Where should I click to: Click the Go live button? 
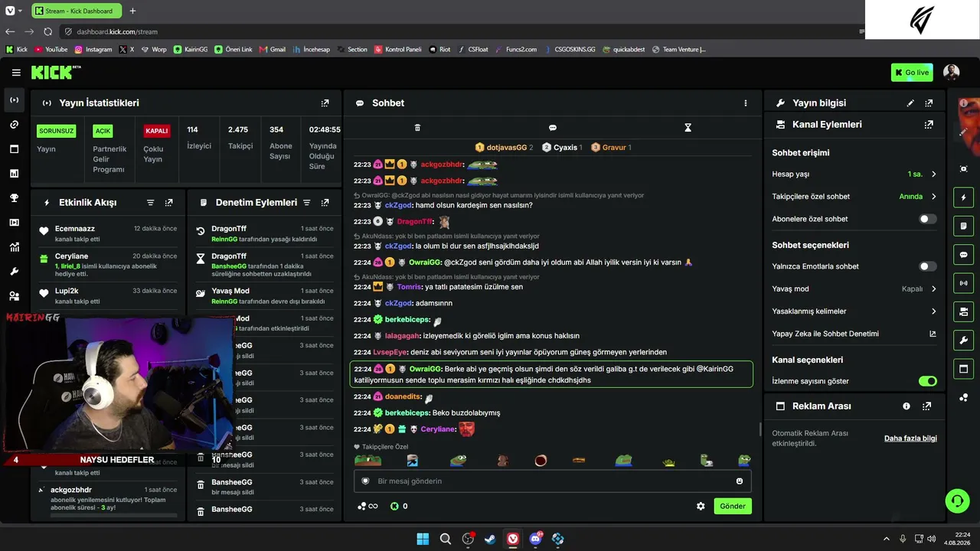point(912,73)
